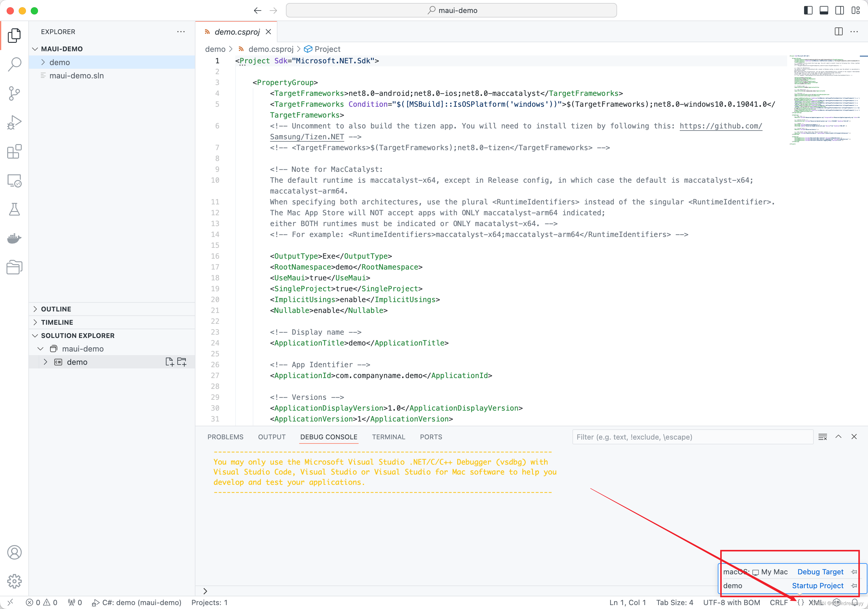Open the Testing flask icon view
This screenshot has height=609, width=868.
[14, 209]
